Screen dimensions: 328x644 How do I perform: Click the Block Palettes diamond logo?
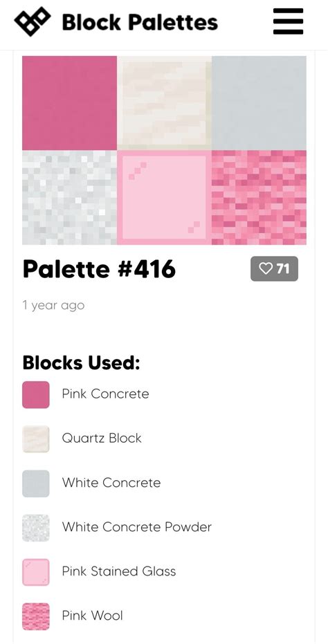point(33,21)
